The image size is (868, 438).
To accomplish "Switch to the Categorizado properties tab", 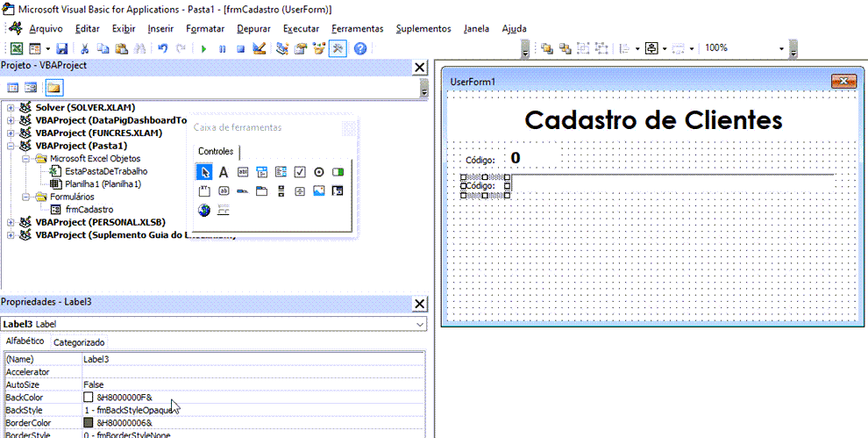I will click(x=79, y=342).
